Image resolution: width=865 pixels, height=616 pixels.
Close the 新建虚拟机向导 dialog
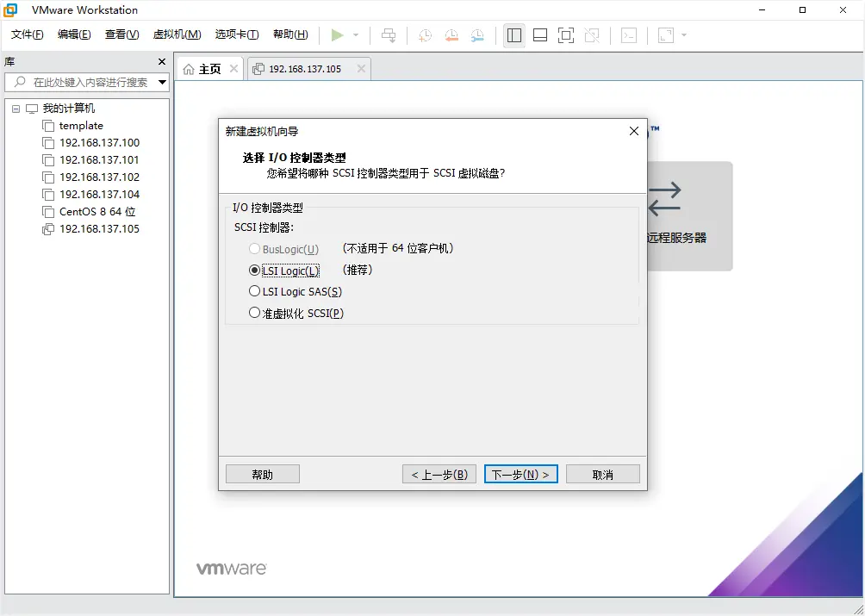(634, 131)
